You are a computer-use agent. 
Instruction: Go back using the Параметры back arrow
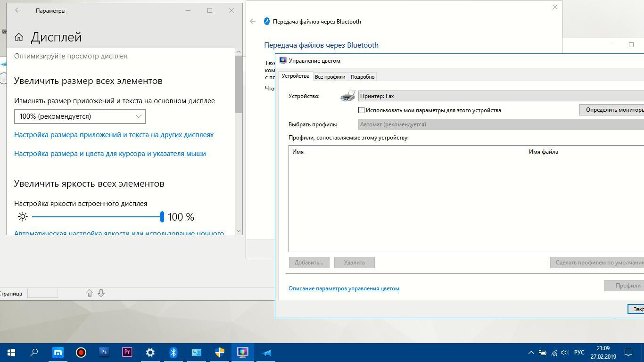(x=18, y=10)
